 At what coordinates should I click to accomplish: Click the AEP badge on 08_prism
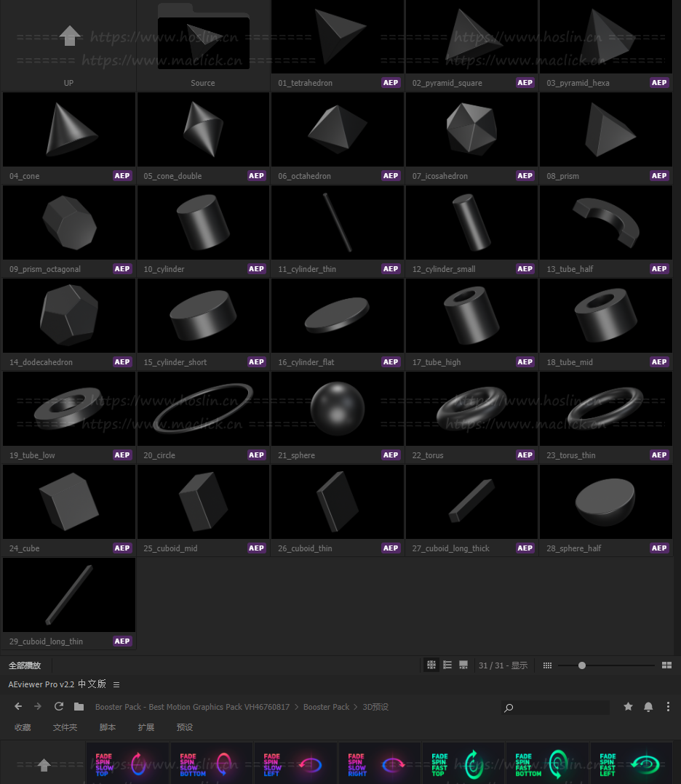pyautogui.click(x=659, y=175)
